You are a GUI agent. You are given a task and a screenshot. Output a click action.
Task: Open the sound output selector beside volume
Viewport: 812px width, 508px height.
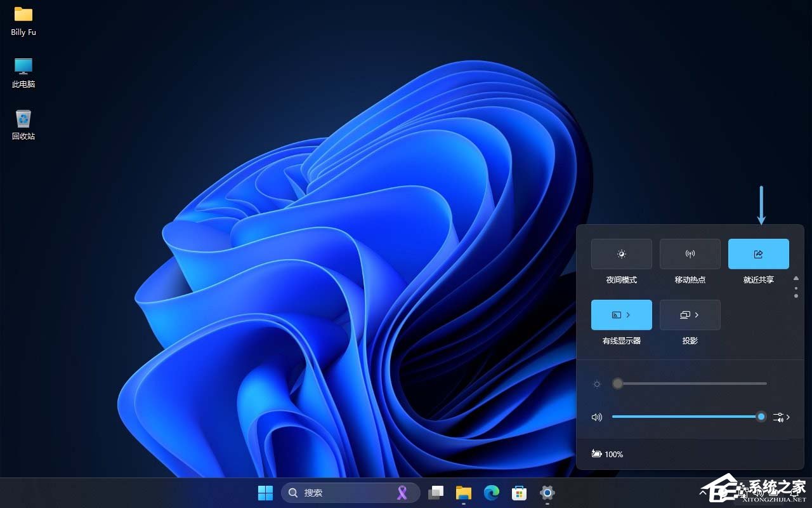782,417
